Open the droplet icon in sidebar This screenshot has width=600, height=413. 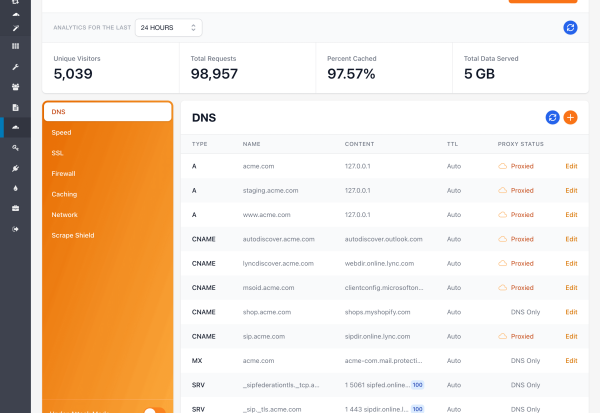[x=15, y=188]
